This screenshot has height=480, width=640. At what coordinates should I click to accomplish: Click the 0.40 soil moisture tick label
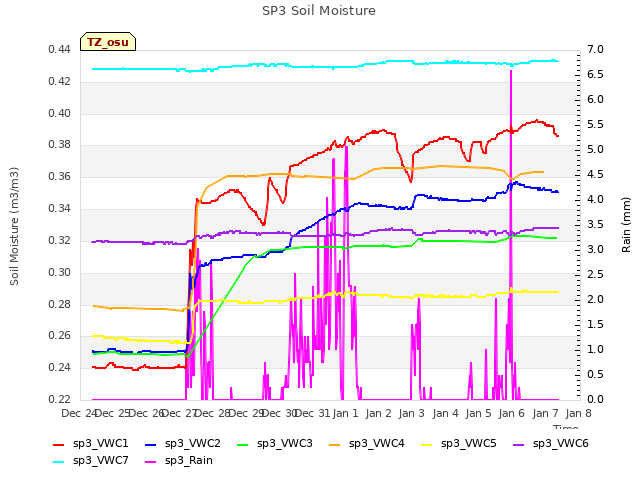tap(59, 113)
